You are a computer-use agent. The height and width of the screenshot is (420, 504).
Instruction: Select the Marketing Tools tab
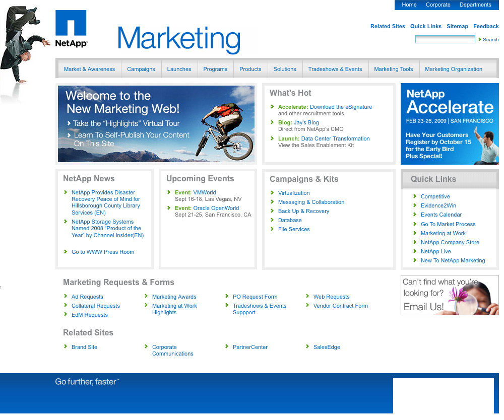tap(394, 69)
